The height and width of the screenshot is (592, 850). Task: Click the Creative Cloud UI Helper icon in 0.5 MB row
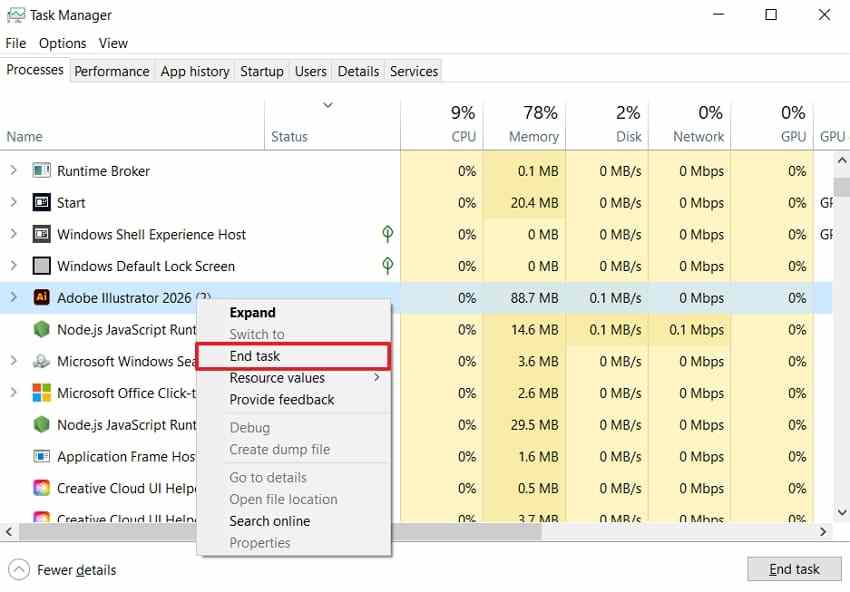coord(42,488)
